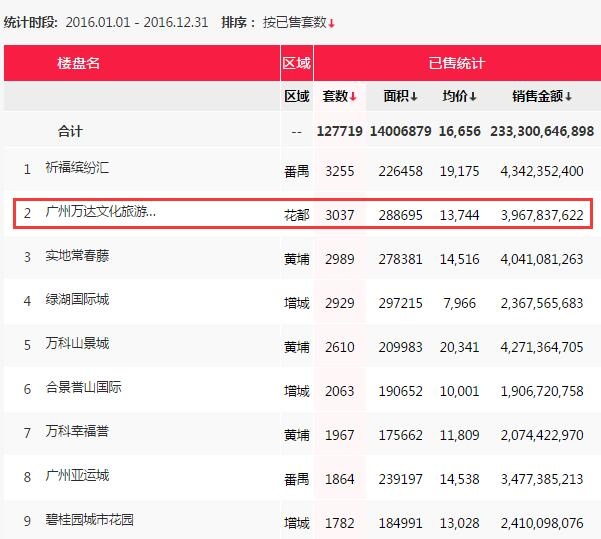
Task: Click 黄埔 region of 实地常春藤
Action: click(296, 259)
